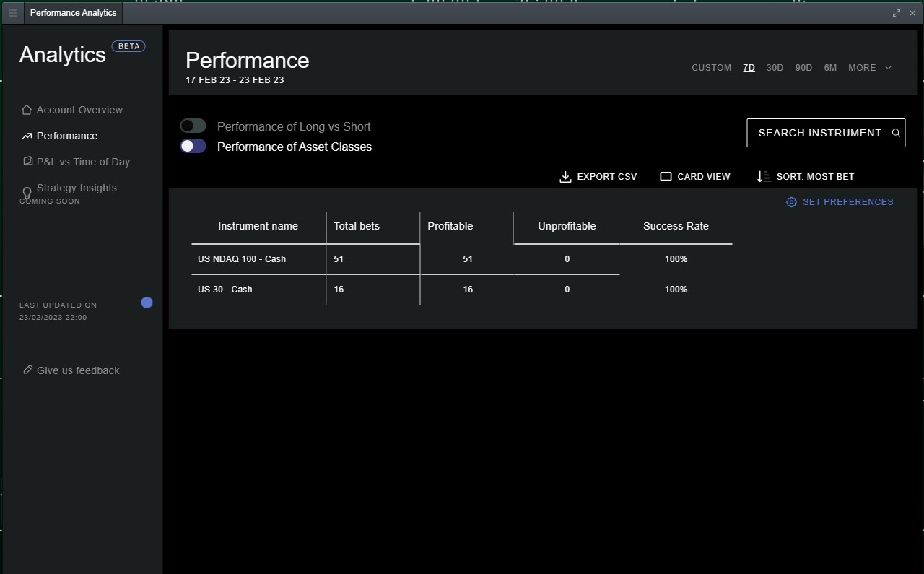Image resolution: width=924 pixels, height=574 pixels.
Task: Click the sort order icon
Action: coord(763,177)
